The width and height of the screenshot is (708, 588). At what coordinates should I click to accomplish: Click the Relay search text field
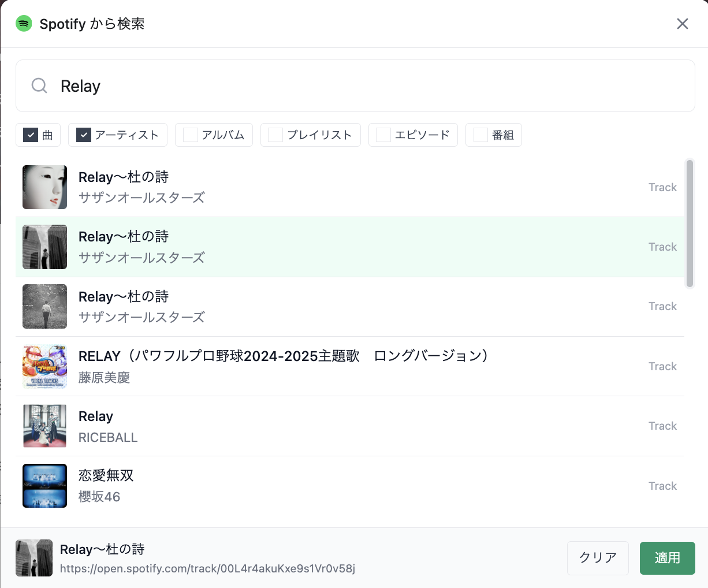coord(370,86)
